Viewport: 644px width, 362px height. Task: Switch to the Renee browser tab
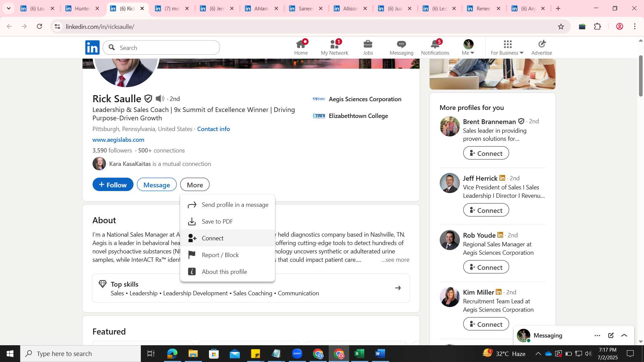click(483, 8)
